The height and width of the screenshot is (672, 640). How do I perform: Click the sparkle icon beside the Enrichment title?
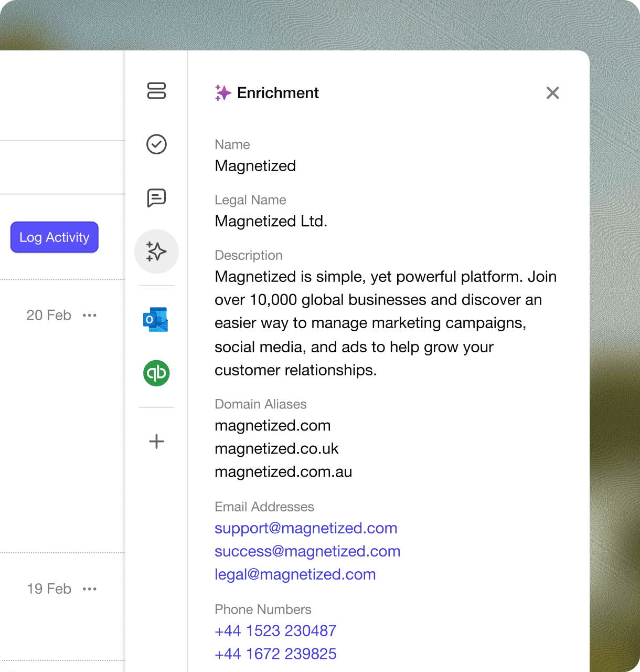pyautogui.click(x=222, y=93)
